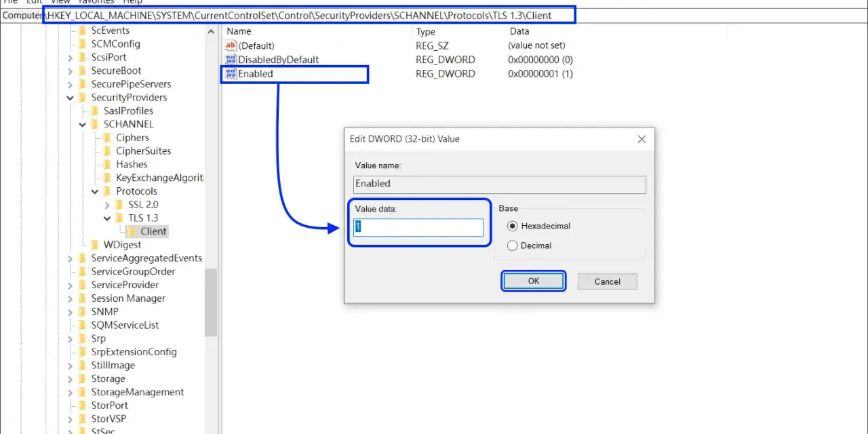Click the DisabledByDefault DWORD value icon

(231, 60)
